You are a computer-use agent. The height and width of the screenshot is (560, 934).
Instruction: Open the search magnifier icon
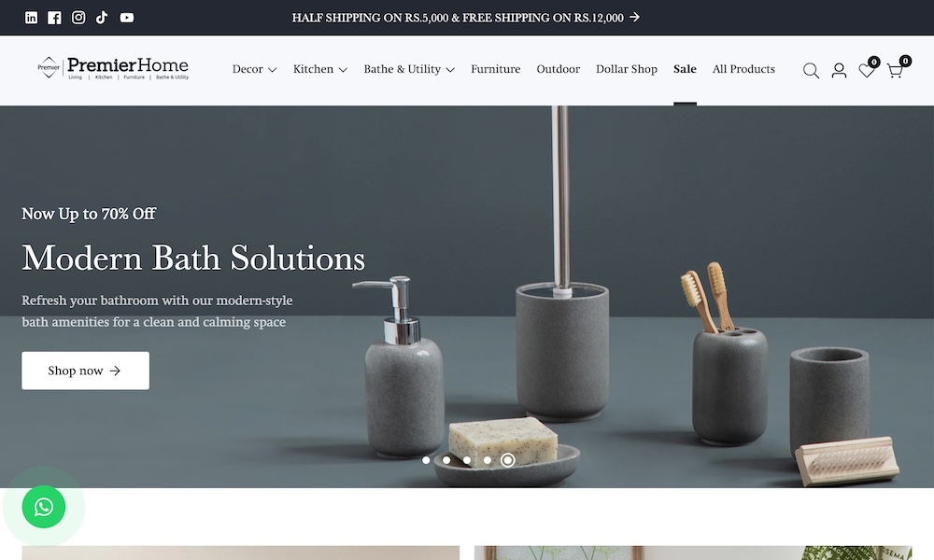[x=811, y=71]
